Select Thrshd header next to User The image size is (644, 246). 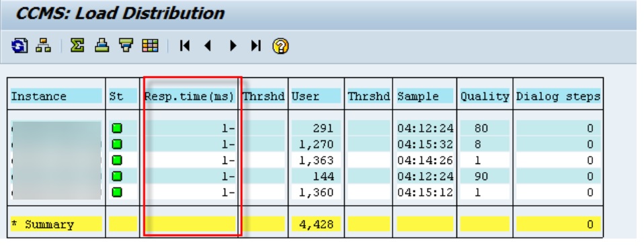[368, 96]
